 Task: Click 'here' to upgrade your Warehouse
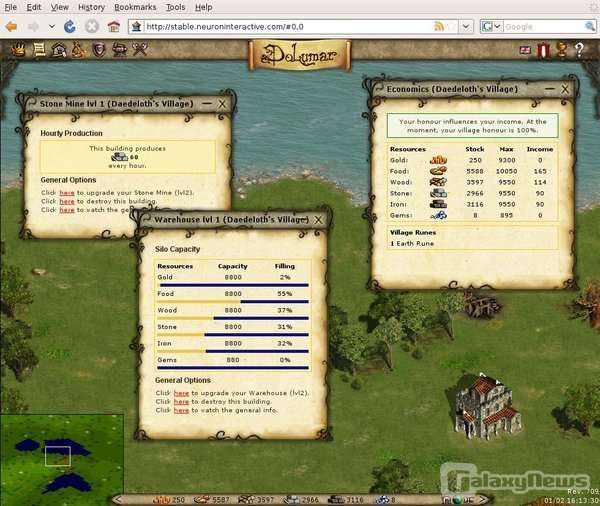[181, 393]
